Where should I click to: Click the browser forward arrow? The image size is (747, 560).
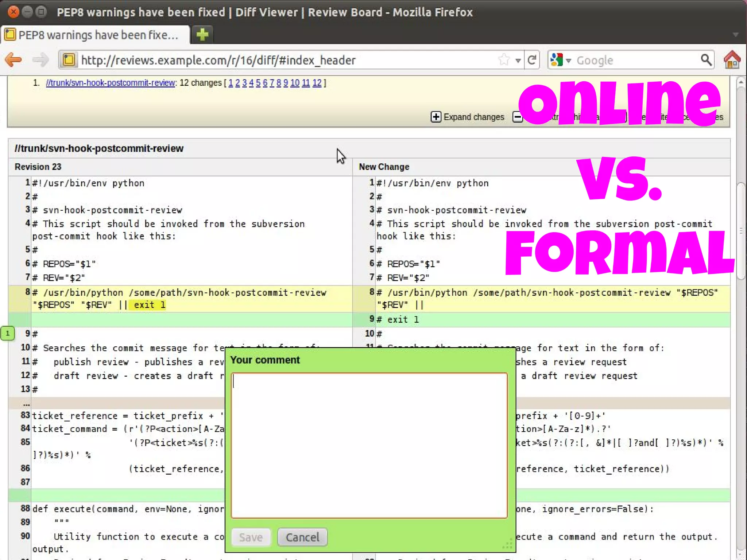click(40, 60)
